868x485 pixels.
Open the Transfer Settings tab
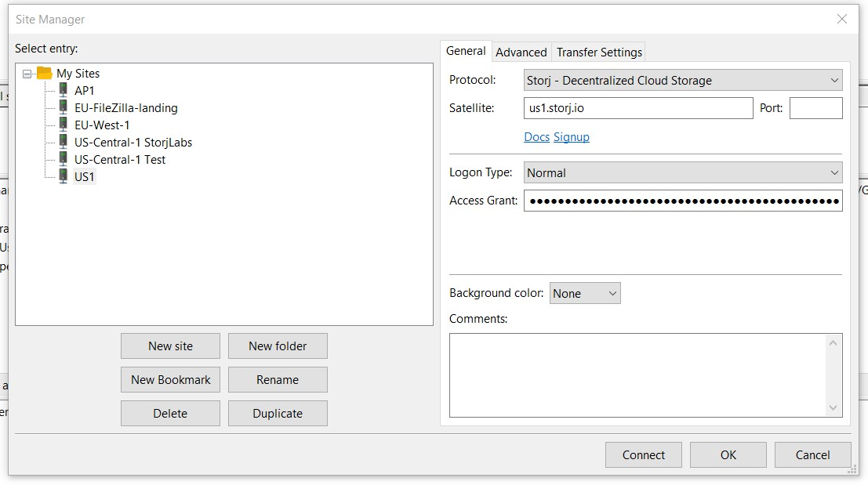click(599, 52)
